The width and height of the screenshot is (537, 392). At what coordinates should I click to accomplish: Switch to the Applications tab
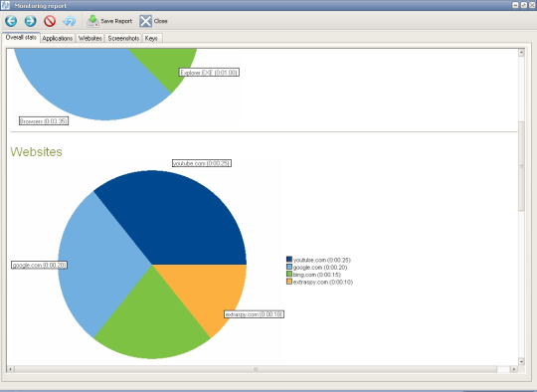coord(58,38)
